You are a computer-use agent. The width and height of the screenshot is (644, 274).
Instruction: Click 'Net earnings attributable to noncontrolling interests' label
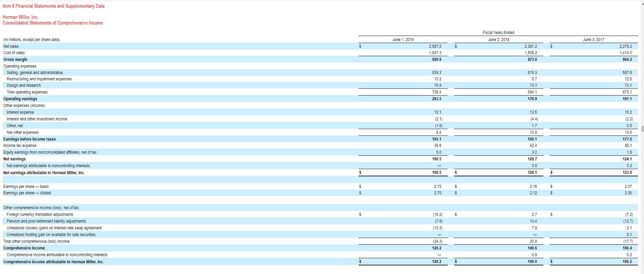48,166
